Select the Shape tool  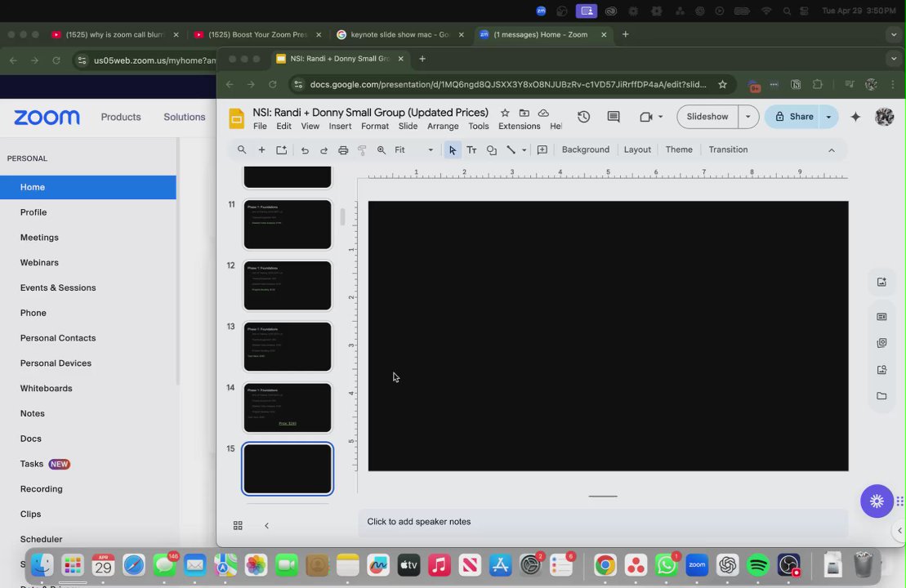(x=492, y=150)
